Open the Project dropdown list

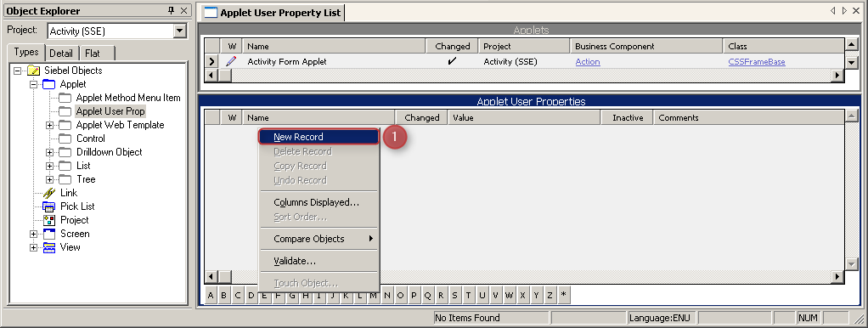180,31
